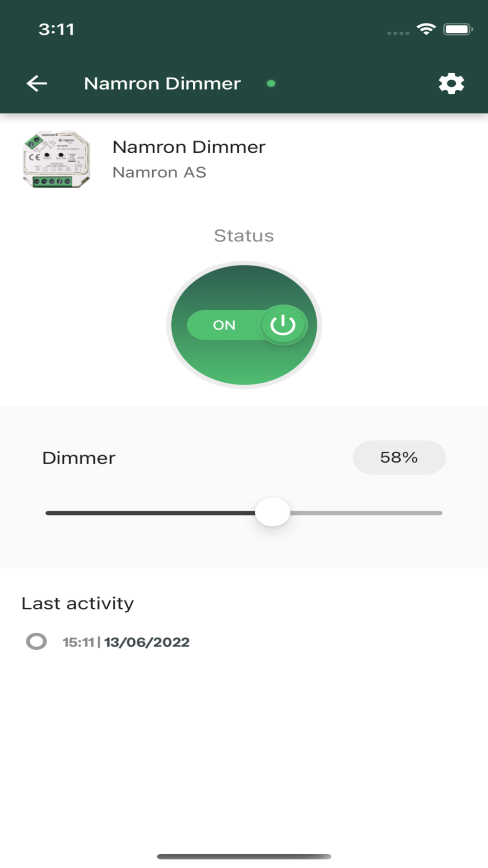The image size is (488, 868).
Task: Click the dimmer slider handle
Action: click(x=272, y=512)
